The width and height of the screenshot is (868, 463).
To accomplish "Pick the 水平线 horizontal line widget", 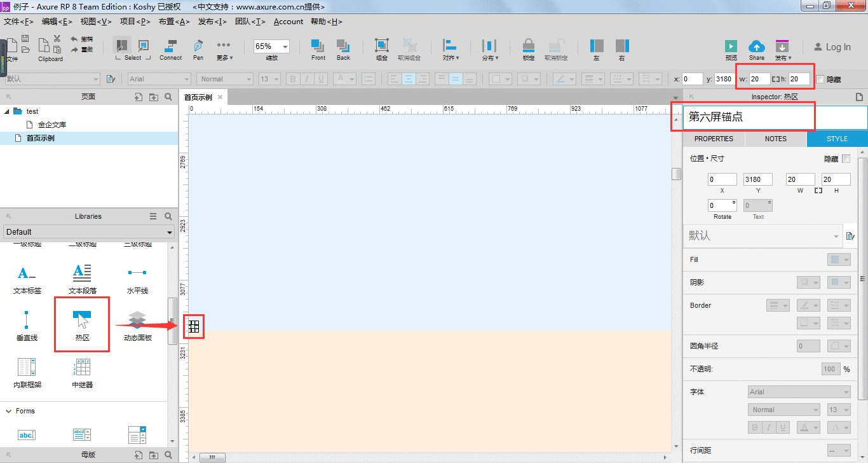I will point(137,279).
